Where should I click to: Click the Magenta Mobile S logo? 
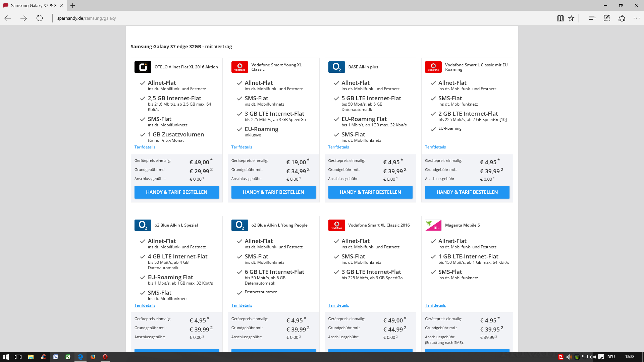click(x=433, y=225)
